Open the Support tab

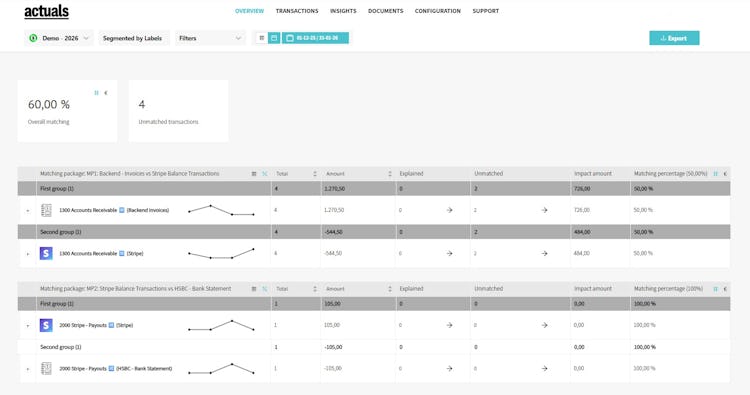(x=485, y=11)
